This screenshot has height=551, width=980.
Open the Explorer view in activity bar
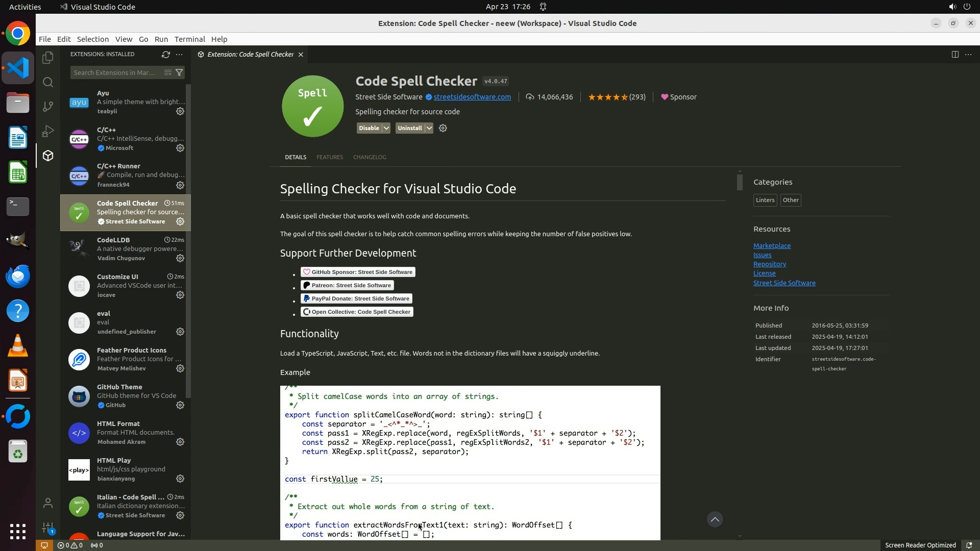point(48,58)
